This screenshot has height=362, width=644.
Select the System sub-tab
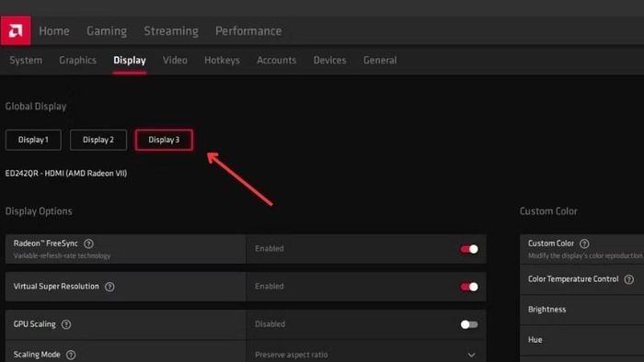coord(26,61)
